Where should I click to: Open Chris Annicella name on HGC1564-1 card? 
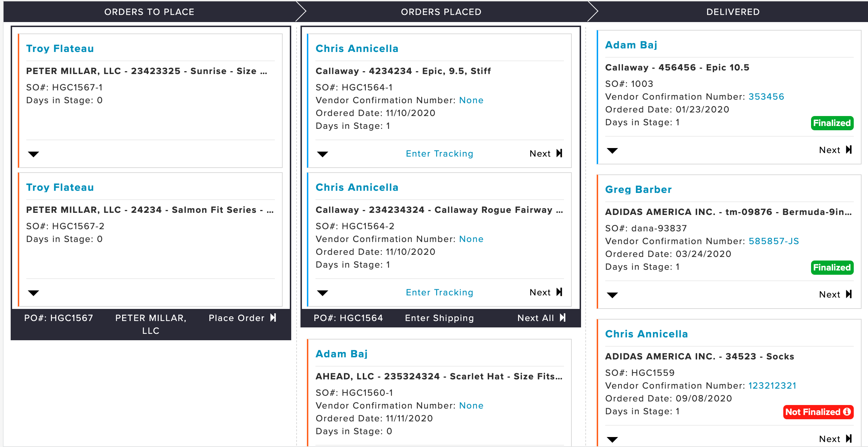pos(357,48)
